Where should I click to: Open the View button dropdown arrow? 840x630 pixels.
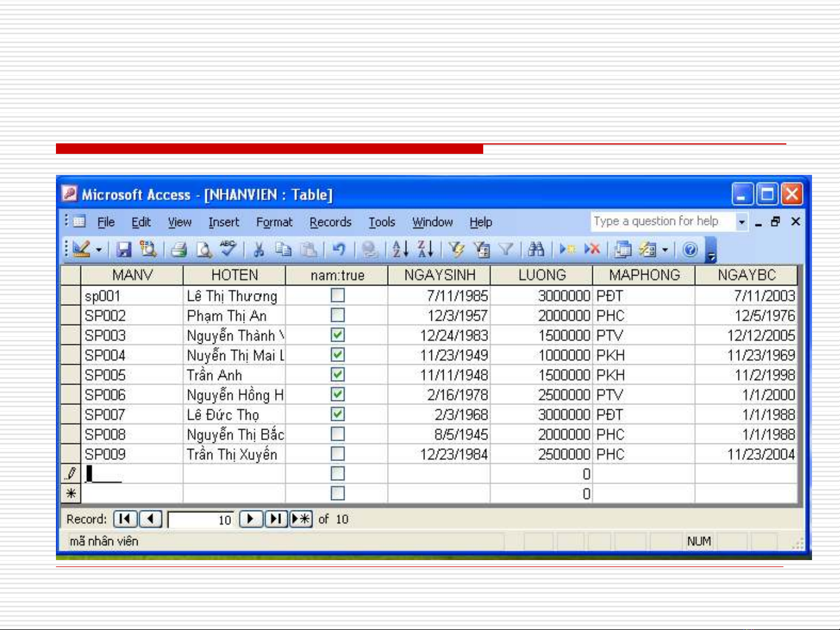(99, 250)
